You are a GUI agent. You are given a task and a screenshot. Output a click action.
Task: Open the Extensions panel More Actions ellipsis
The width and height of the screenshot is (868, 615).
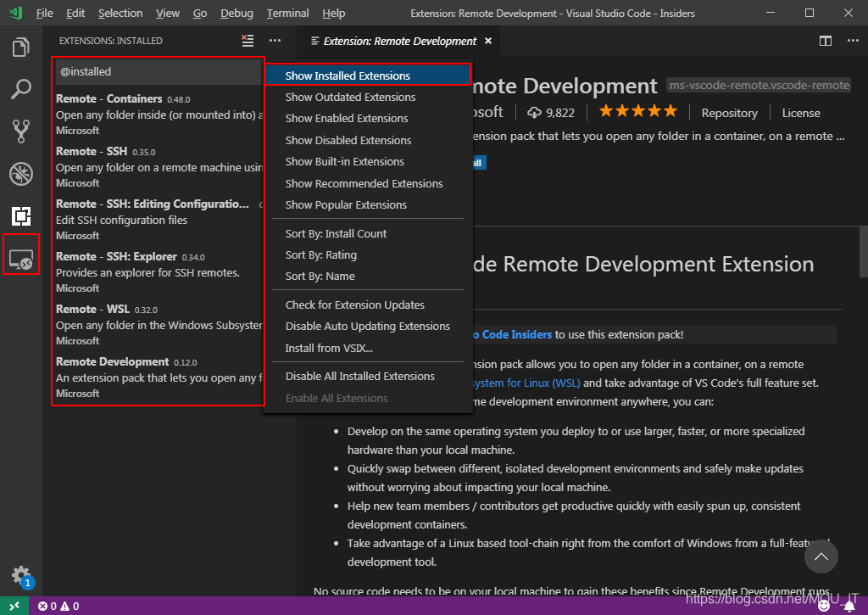[275, 41]
